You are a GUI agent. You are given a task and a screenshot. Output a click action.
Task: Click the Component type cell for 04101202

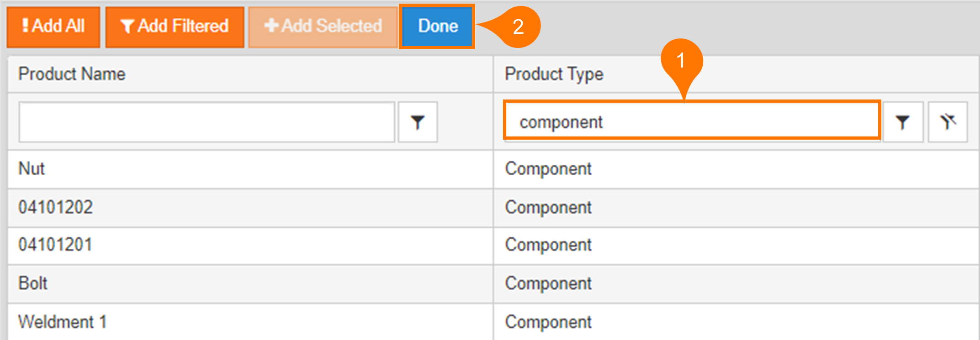[x=548, y=208]
